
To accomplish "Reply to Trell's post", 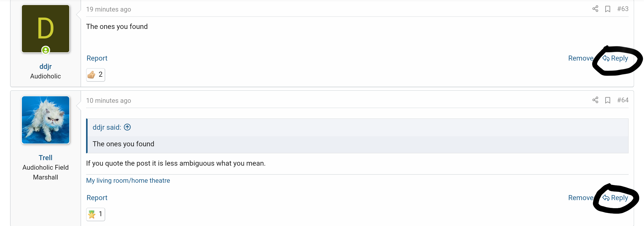I will 615,198.
